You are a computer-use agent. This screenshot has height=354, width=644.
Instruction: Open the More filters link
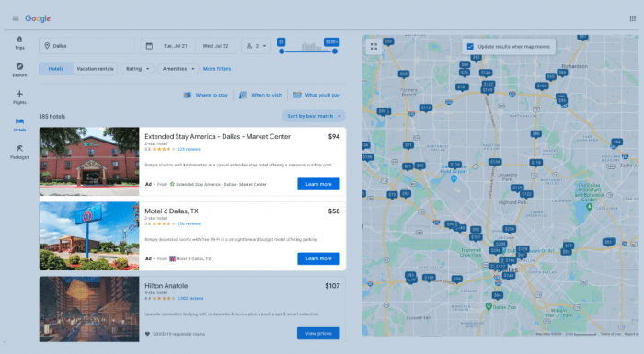(217, 69)
